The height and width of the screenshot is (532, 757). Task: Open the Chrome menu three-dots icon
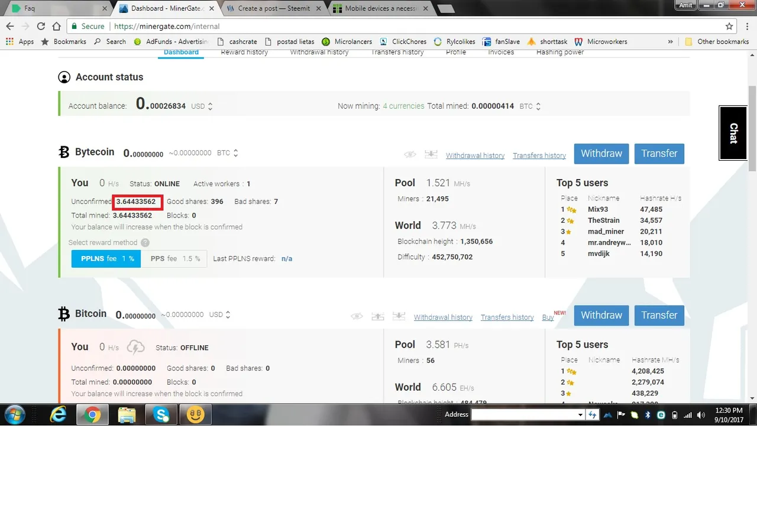(746, 26)
